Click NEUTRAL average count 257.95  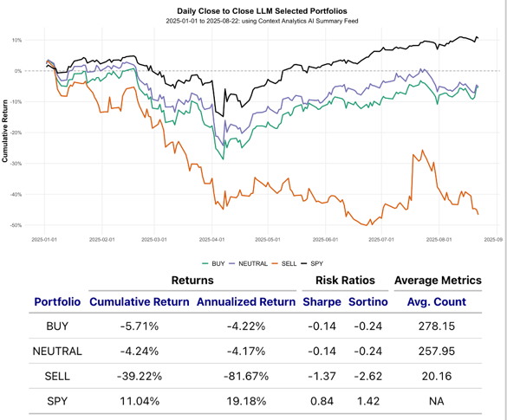point(437,351)
